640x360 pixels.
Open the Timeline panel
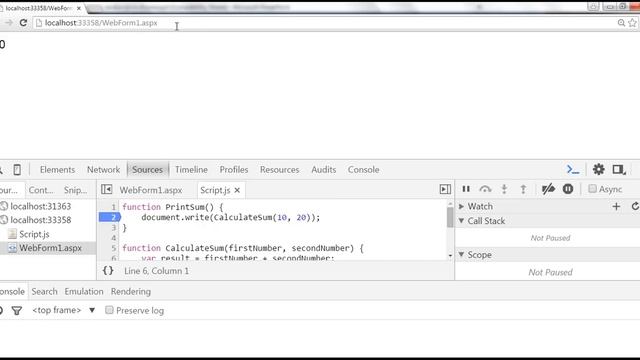191,169
